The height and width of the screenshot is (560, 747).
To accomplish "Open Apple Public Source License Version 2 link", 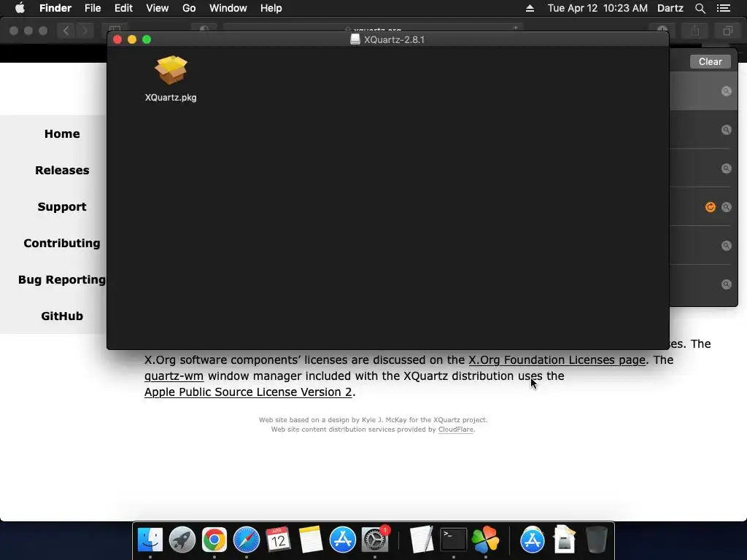I will (x=248, y=392).
